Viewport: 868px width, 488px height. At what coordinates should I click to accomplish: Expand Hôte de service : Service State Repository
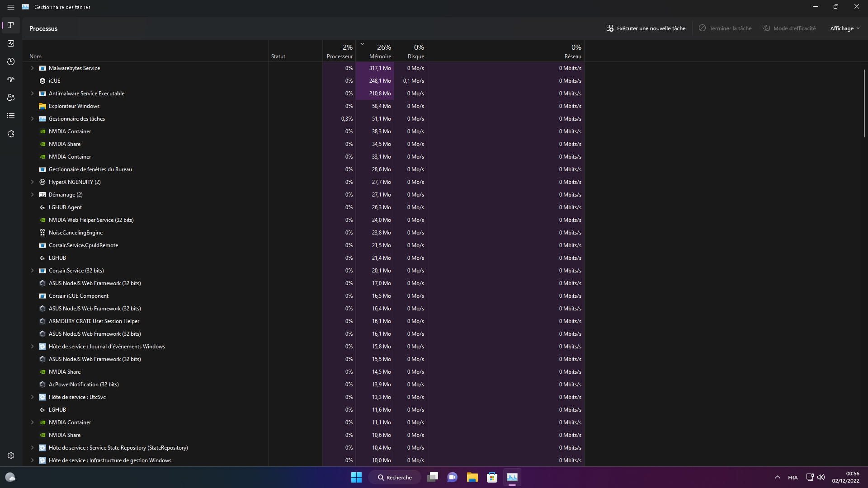coord(32,448)
